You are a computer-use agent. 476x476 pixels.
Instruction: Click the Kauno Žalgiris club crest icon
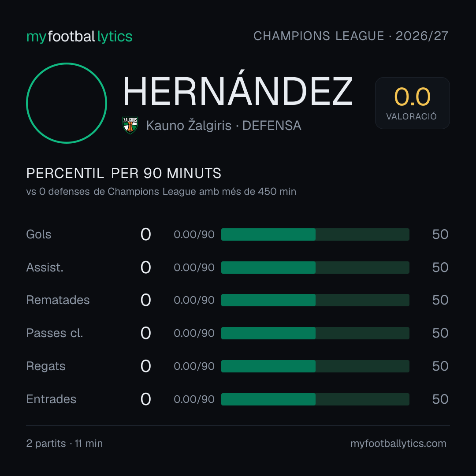pos(130,125)
